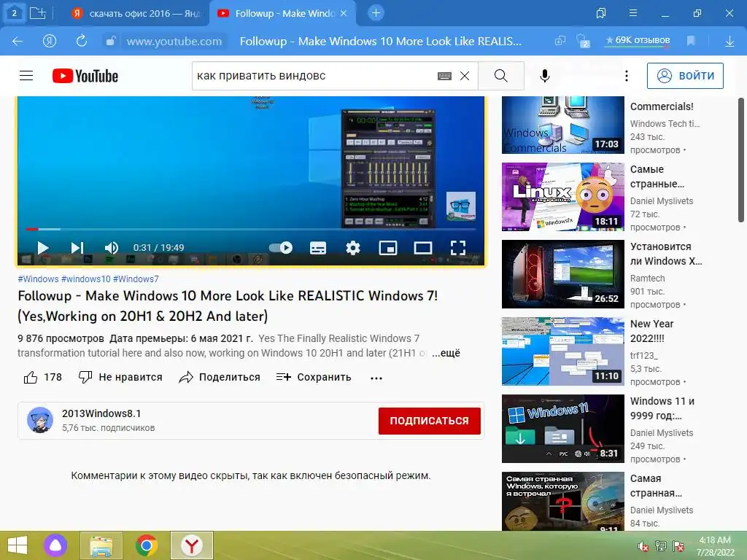The image size is (747, 560).
Task: Switch to theater mode
Action: point(423,248)
